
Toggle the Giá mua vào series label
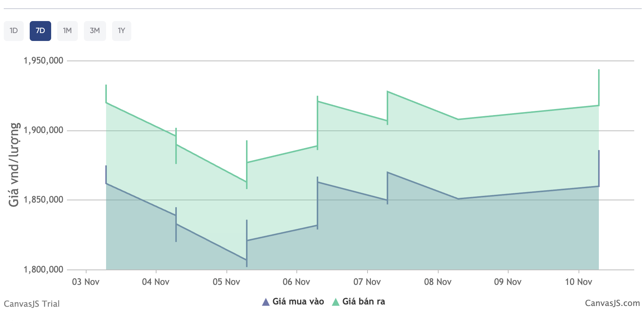pyautogui.click(x=298, y=301)
